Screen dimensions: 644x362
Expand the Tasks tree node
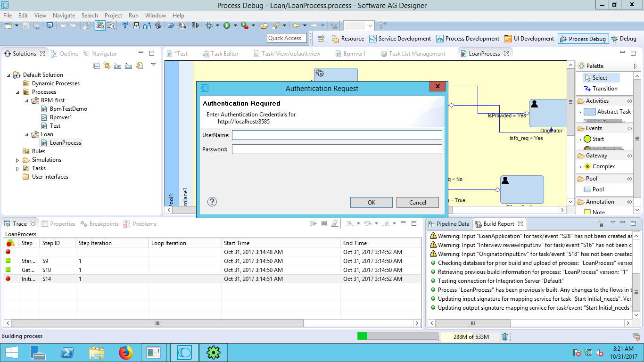[x=18, y=168]
